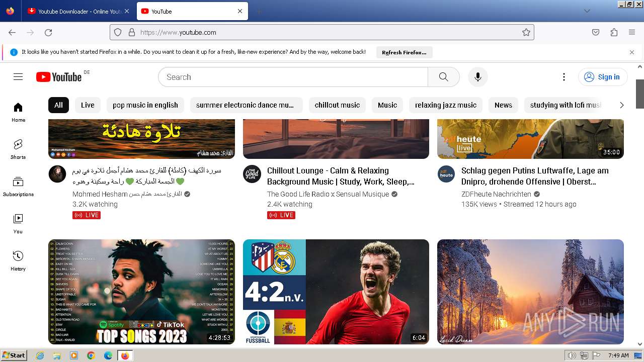Select the Live filter chip
This screenshot has height=362, width=644.
point(88,105)
